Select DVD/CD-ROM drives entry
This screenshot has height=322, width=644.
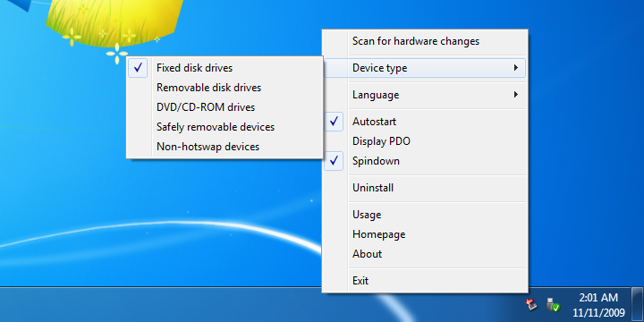tap(225, 107)
